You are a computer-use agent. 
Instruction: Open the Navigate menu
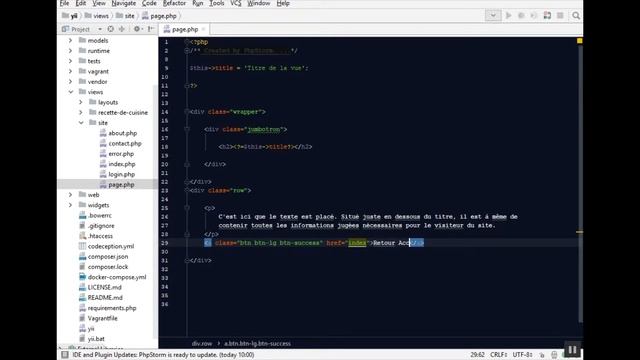124,3
